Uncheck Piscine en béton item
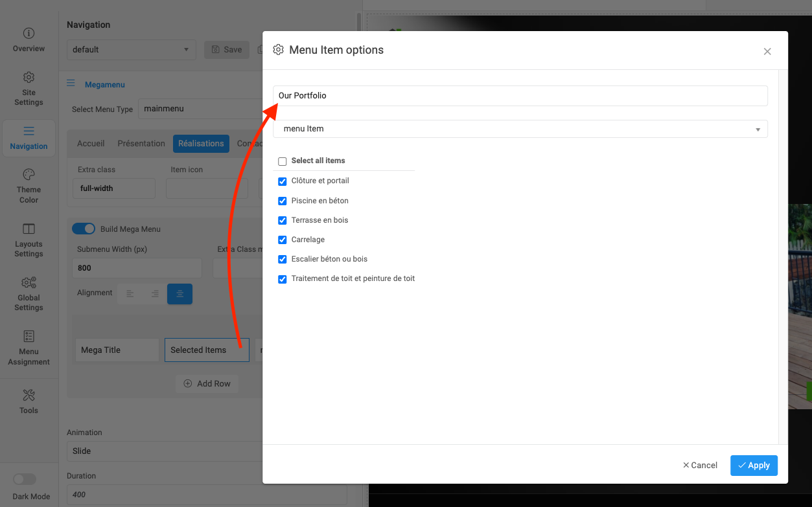This screenshot has width=812, height=507. tap(282, 201)
